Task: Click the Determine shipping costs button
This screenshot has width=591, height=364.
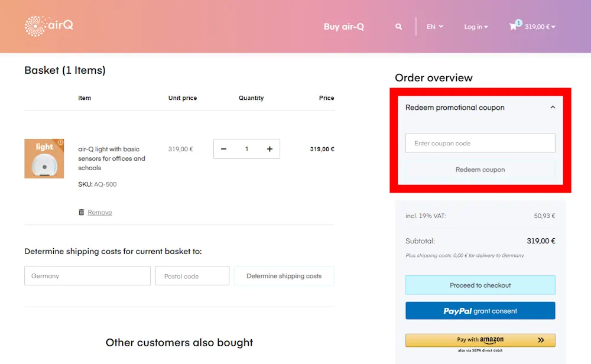Action: pyautogui.click(x=284, y=276)
